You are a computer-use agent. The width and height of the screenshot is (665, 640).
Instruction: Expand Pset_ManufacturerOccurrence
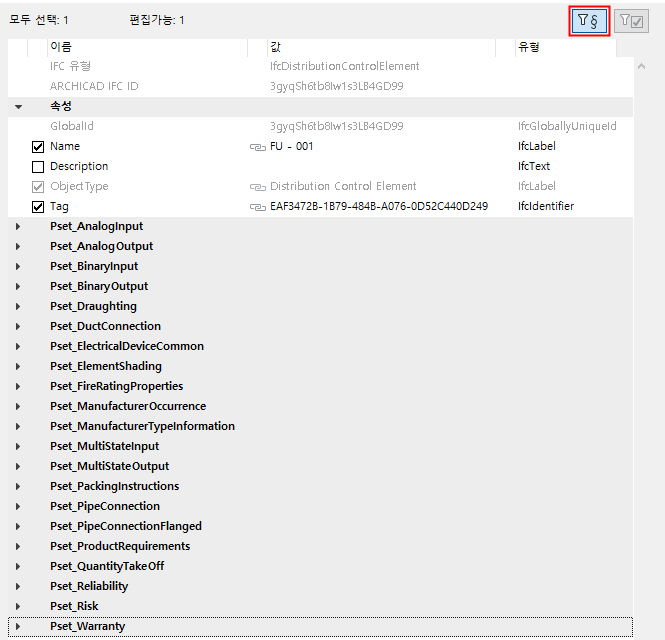[18, 406]
